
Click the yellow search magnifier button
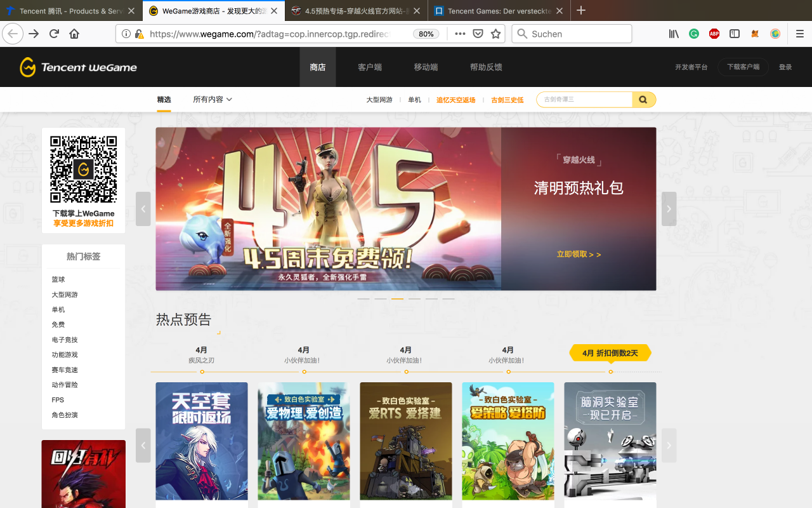click(643, 100)
